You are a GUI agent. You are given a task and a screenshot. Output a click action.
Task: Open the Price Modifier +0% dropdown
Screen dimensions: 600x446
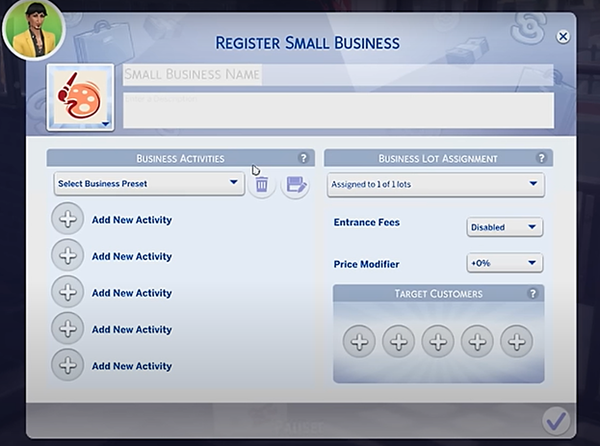(x=504, y=264)
